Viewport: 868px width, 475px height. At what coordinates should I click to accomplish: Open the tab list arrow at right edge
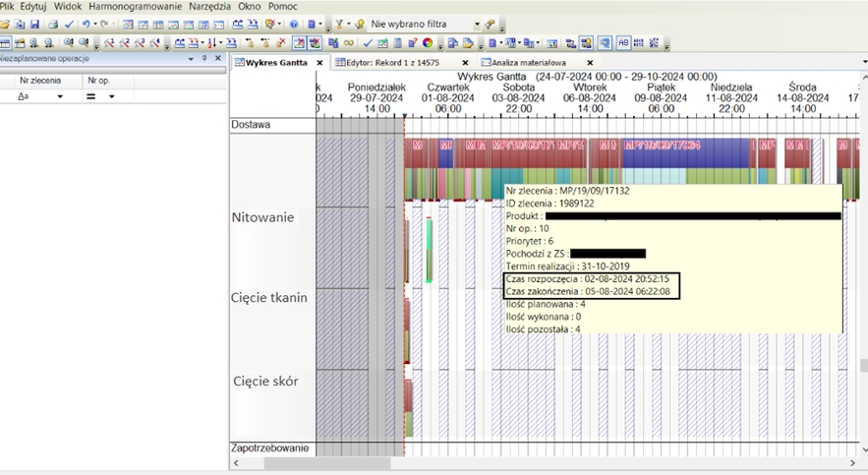(x=865, y=62)
